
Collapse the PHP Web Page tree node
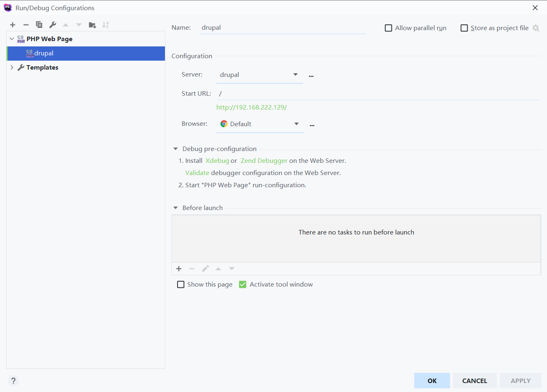12,39
